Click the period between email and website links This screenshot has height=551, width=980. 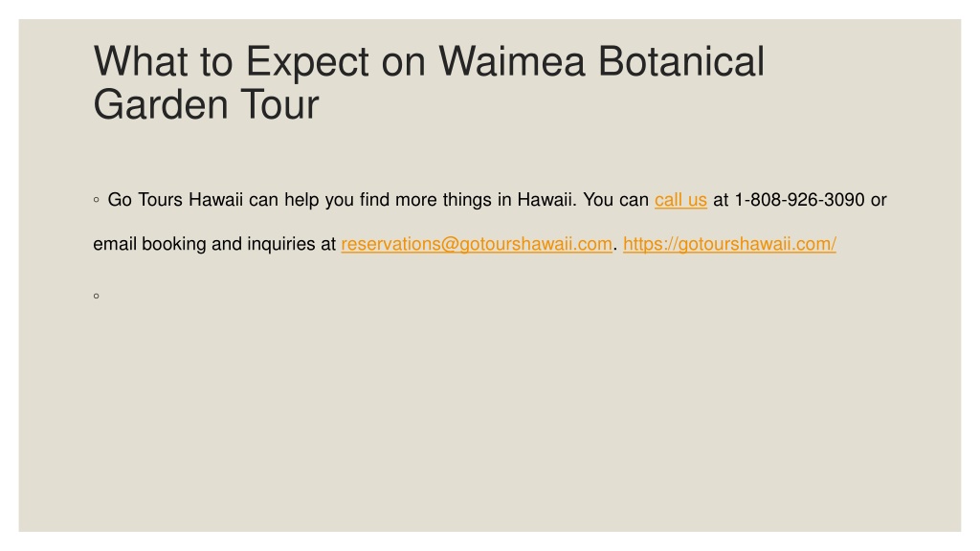click(615, 250)
